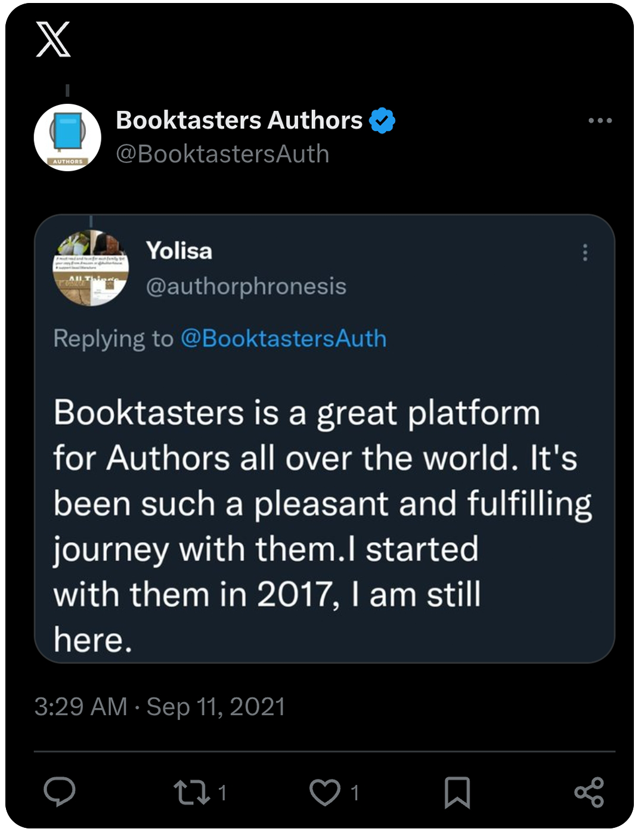The height and width of the screenshot is (835, 644).
Task: Click the like count number
Action: click(355, 793)
